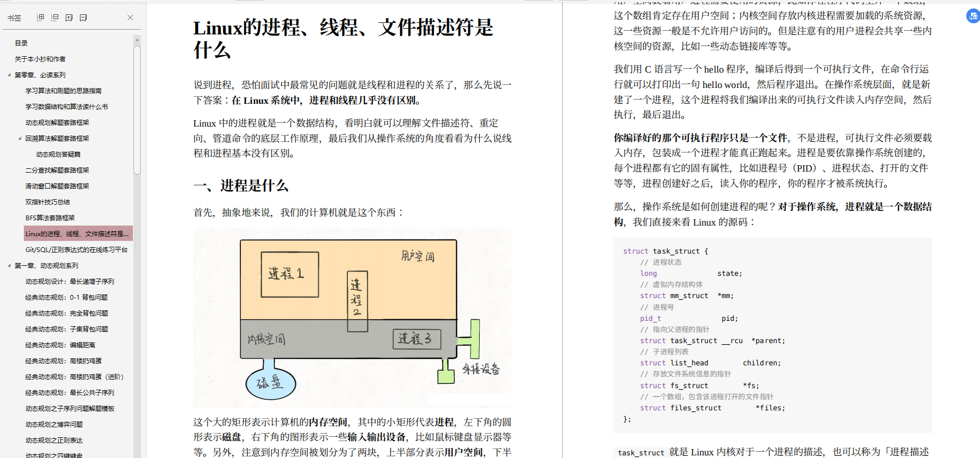Click the task_struct code block
The height and width of the screenshot is (458, 980).
tap(773, 335)
